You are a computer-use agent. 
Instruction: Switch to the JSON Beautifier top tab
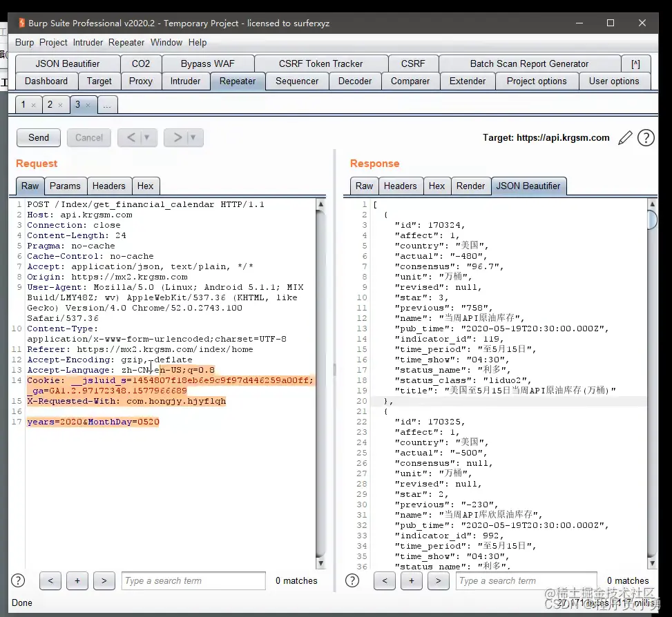(x=67, y=63)
